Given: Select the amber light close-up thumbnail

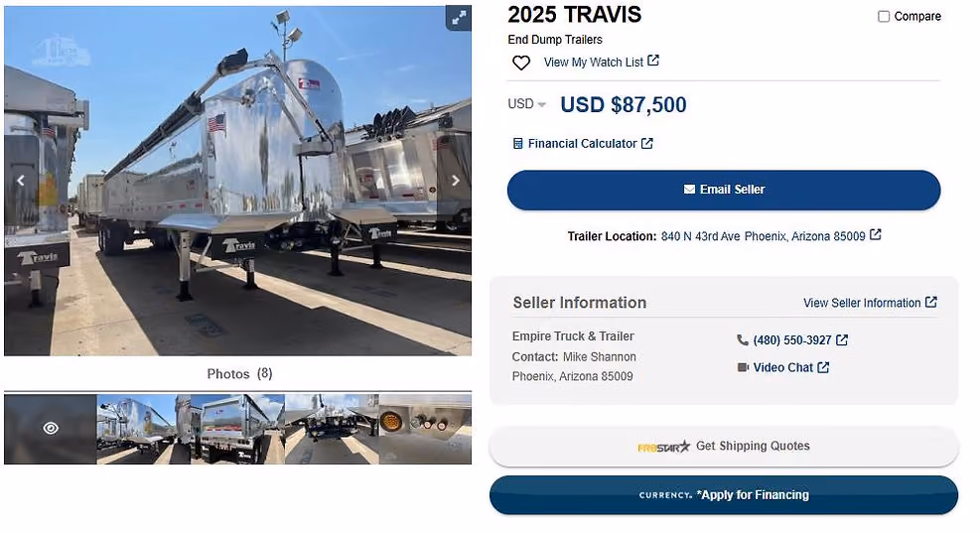Looking at the screenshot, I should (425, 429).
